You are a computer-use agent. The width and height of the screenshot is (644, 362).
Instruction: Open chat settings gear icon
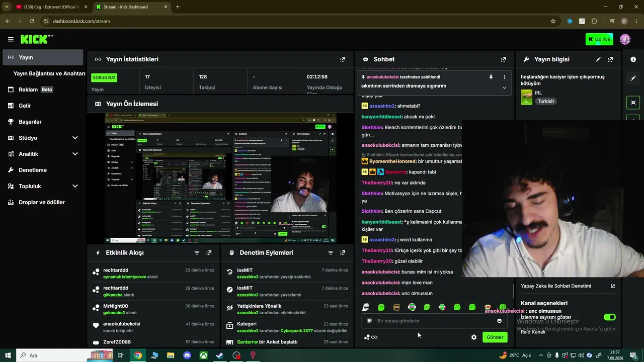point(473,337)
